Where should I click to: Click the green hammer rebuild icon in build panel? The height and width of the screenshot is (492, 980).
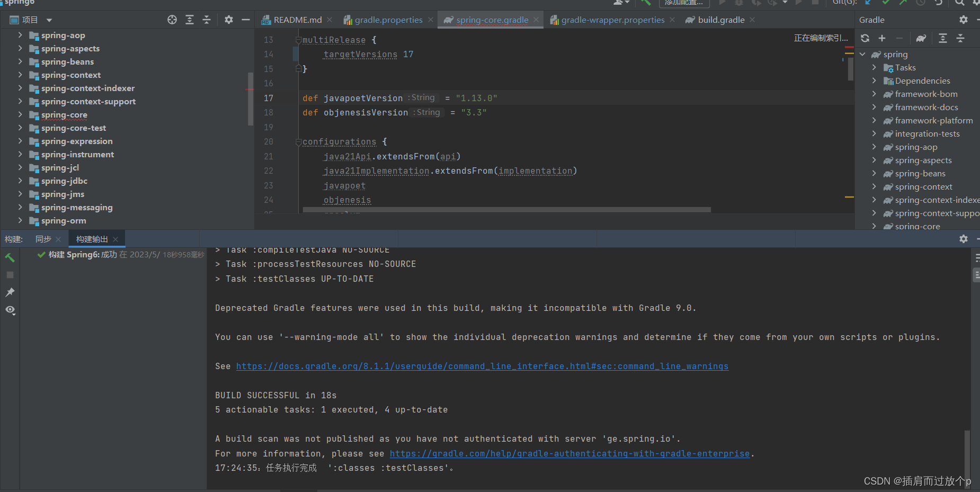(x=10, y=258)
